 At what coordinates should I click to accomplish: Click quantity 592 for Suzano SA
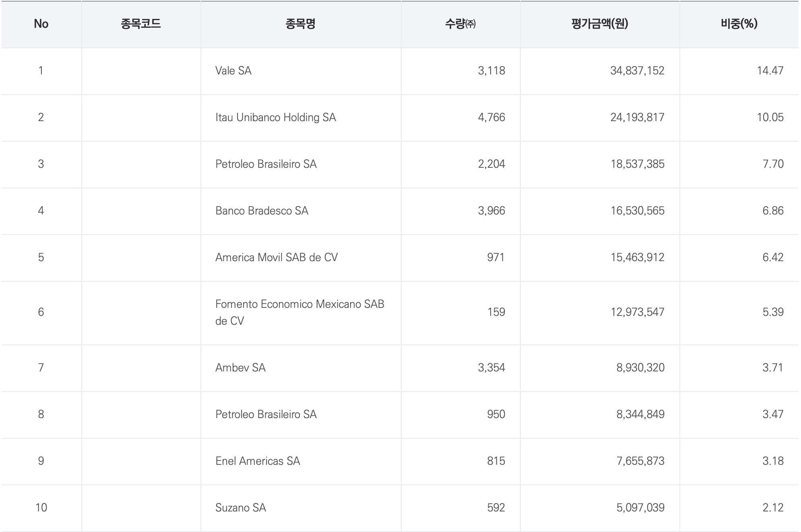pyautogui.click(x=496, y=508)
